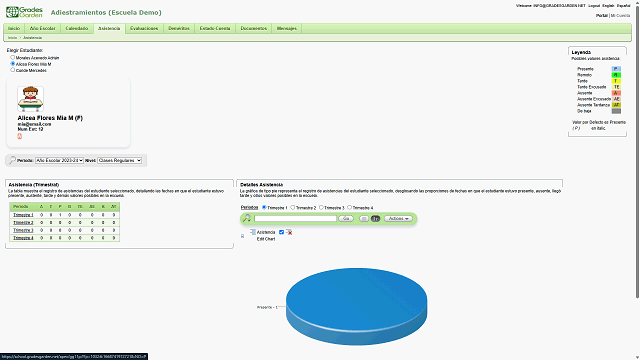Open the Documentos tab
This screenshot has height=360, width=640.
coord(253,28)
